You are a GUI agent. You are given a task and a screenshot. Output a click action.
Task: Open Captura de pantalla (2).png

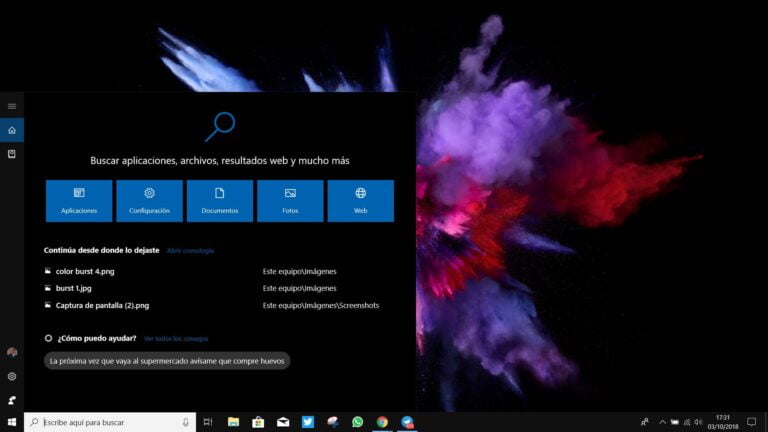(x=102, y=306)
